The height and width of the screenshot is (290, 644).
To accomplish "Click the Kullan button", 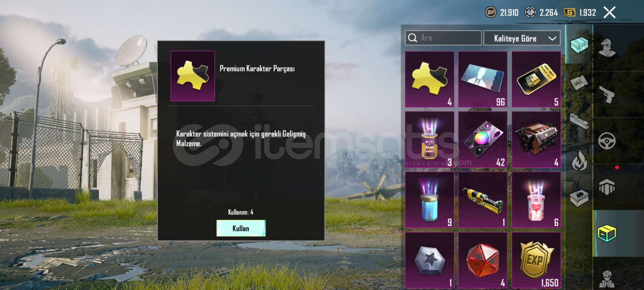I will coord(241,228).
